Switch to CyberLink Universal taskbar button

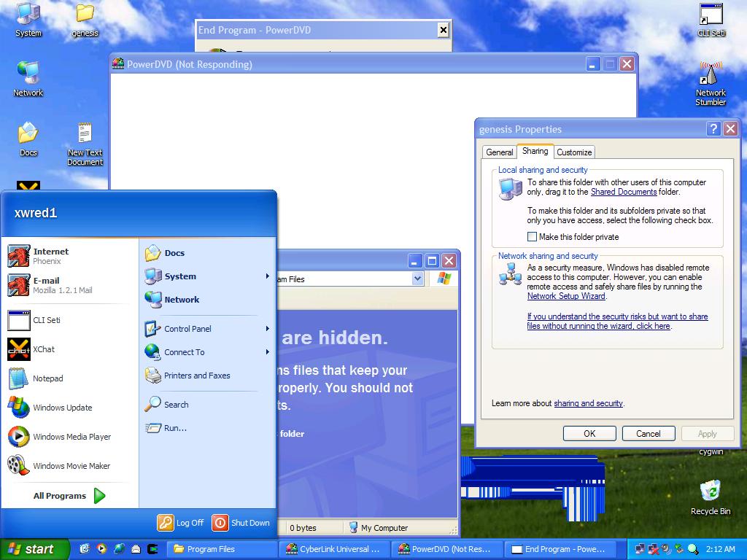[336, 549]
